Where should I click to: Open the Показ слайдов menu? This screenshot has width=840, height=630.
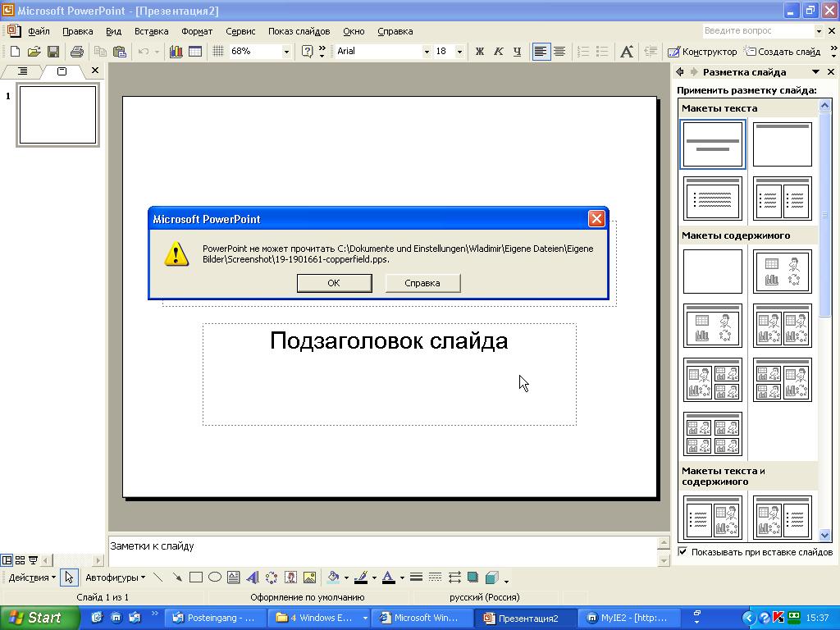click(x=299, y=31)
